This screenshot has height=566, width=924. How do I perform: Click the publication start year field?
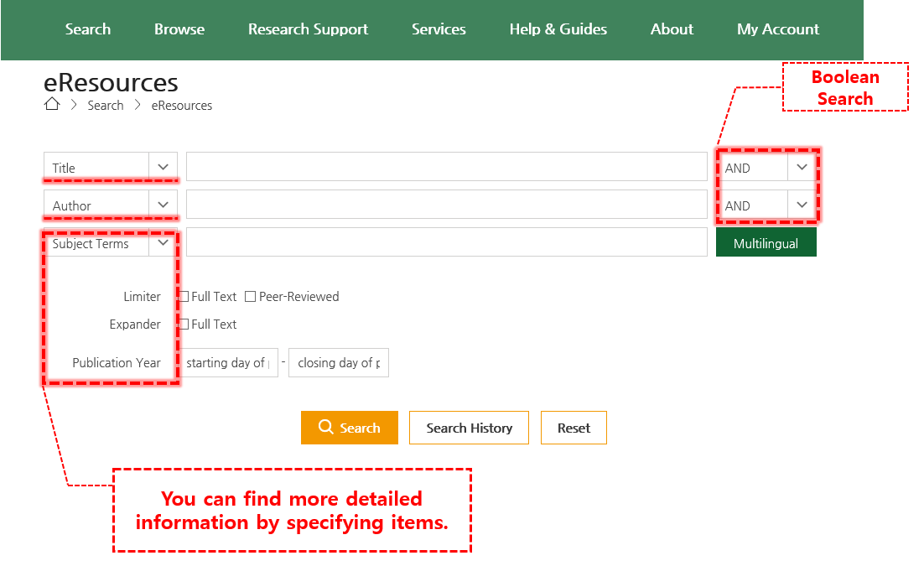point(230,363)
